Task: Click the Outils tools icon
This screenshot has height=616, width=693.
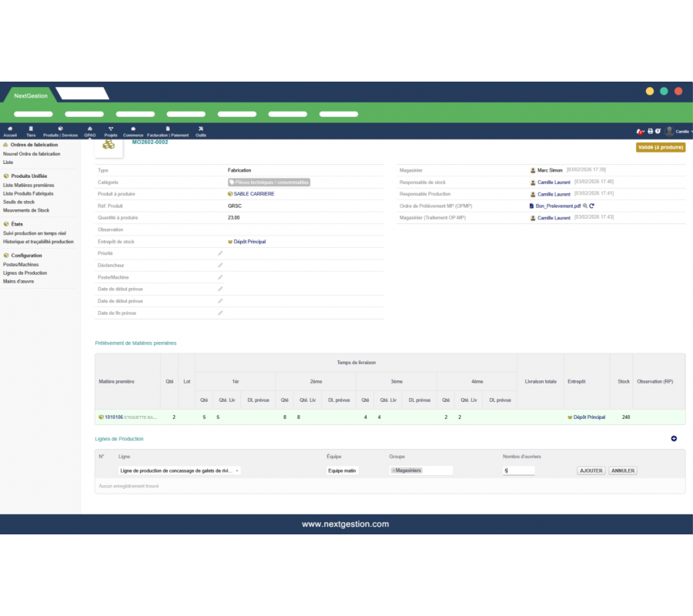Action: click(x=201, y=129)
